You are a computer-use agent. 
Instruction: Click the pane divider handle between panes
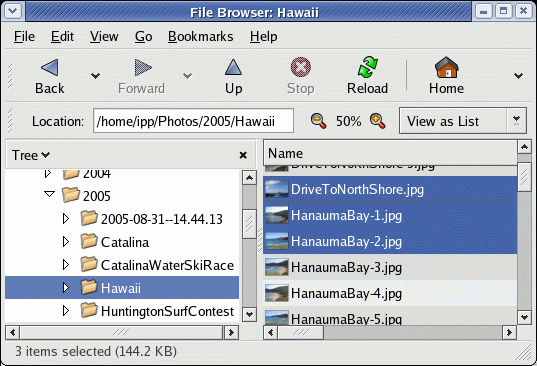[260, 240]
